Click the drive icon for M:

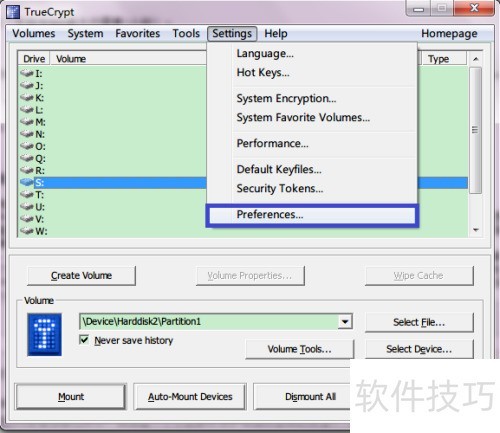click(27, 122)
